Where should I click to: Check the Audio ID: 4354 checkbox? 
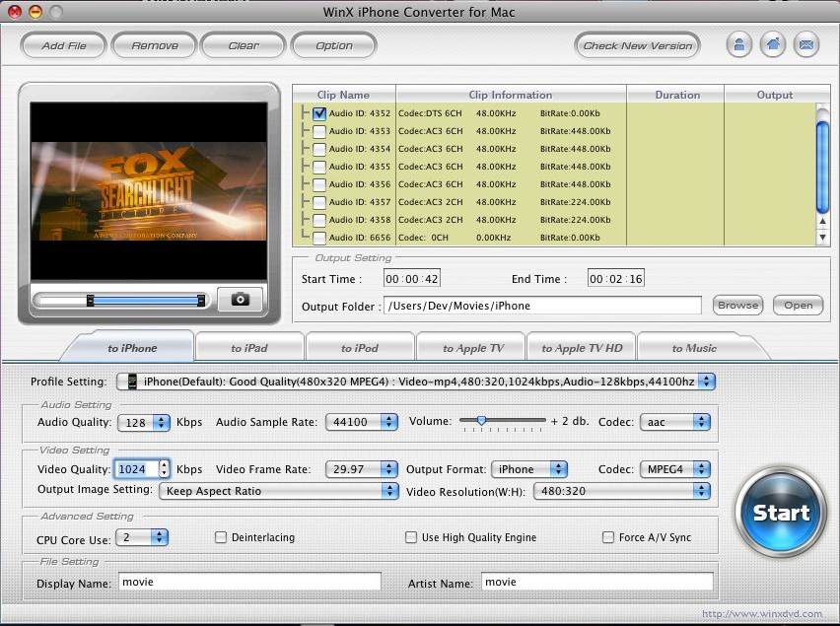coord(319,149)
